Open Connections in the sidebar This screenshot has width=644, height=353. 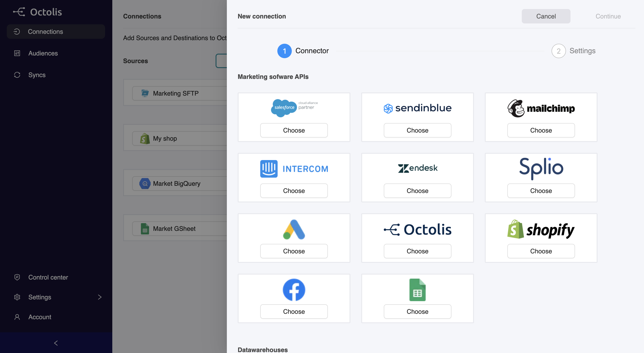tap(56, 32)
